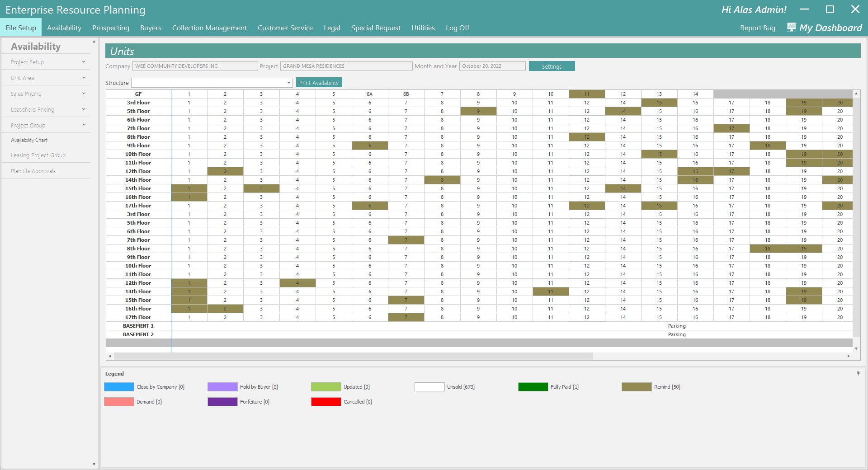Click the Log Off menu item
The image size is (868, 470).
(458, 28)
